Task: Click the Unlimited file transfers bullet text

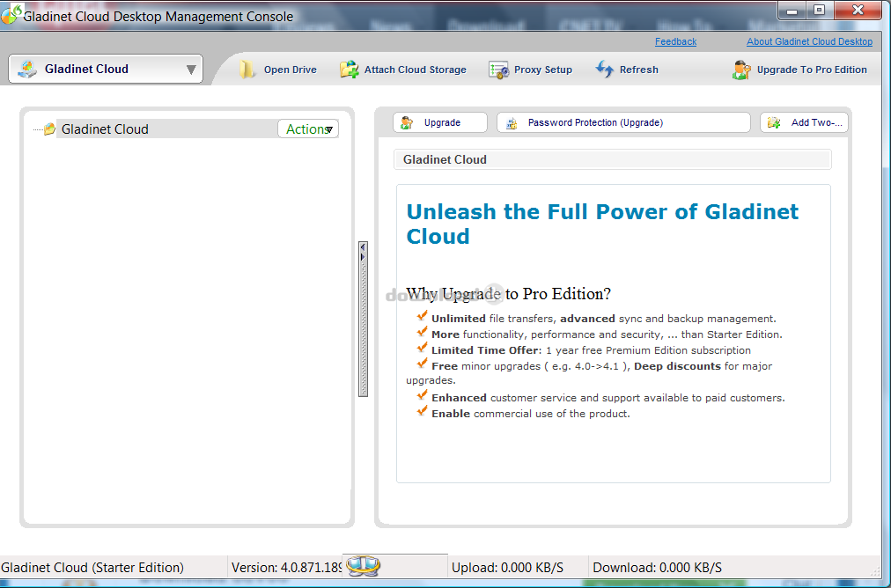Action: pos(603,319)
